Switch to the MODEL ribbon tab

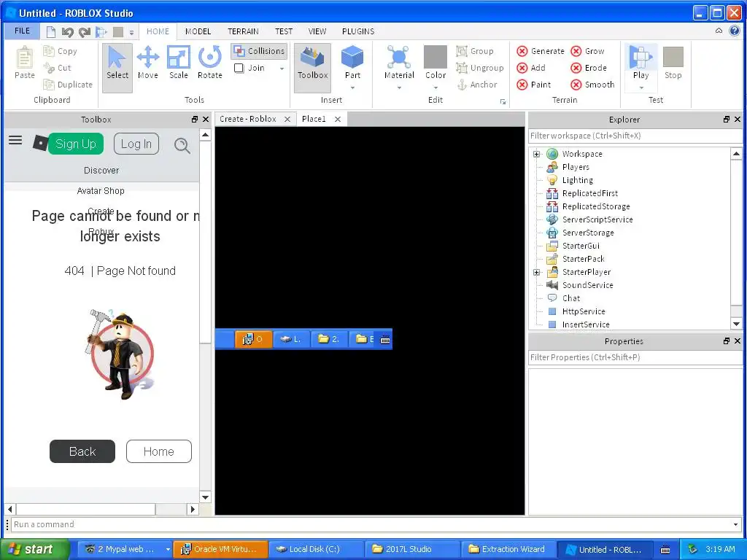pos(198,31)
